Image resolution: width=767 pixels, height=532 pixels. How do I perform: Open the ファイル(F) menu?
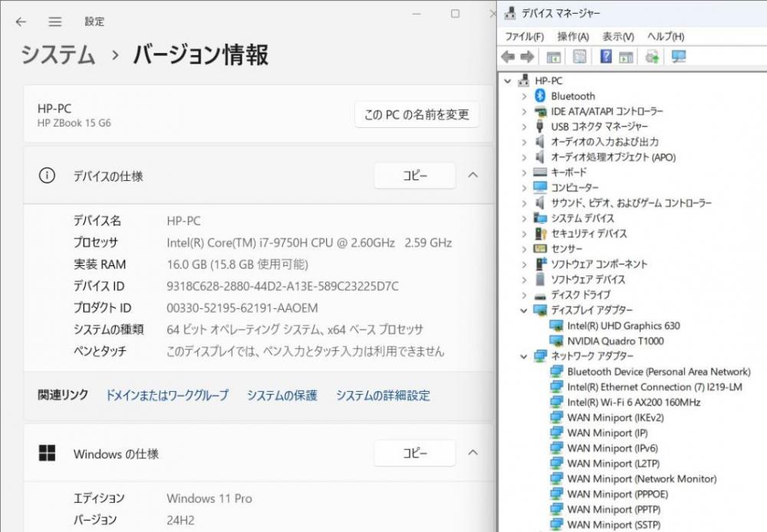click(525, 36)
